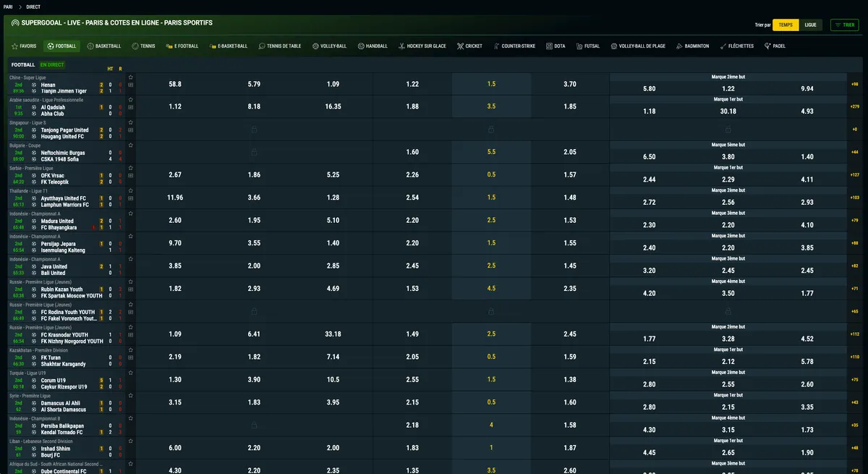Sort by Ligue toggle

click(811, 25)
